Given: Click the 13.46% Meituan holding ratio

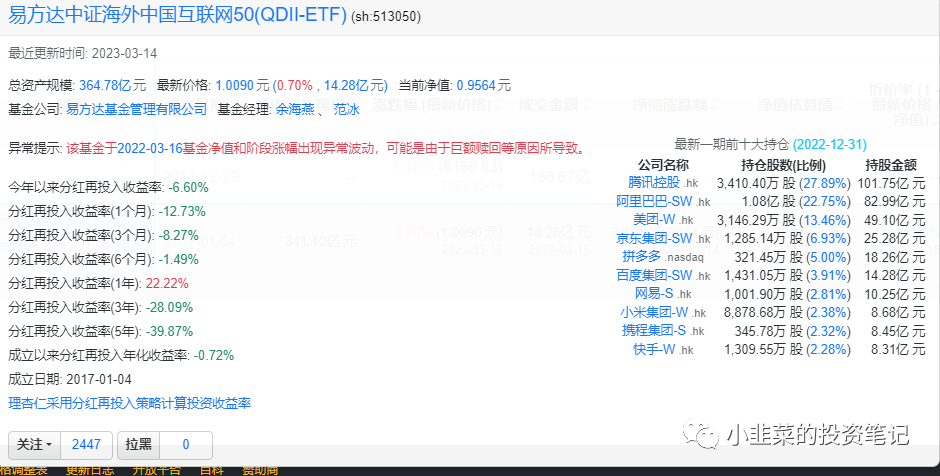Looking at the screenshot, I should pos(824,221).
